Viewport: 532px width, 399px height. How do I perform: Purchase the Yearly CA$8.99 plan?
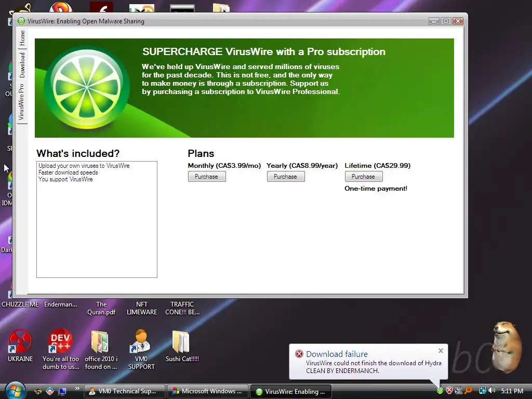[286, 177]
